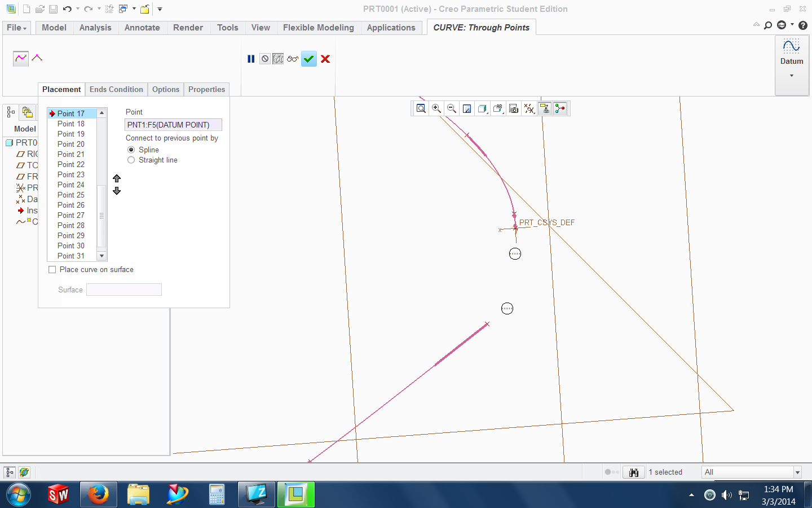Open the Flexible Modeling ribbon tab

tap(319, 28)
